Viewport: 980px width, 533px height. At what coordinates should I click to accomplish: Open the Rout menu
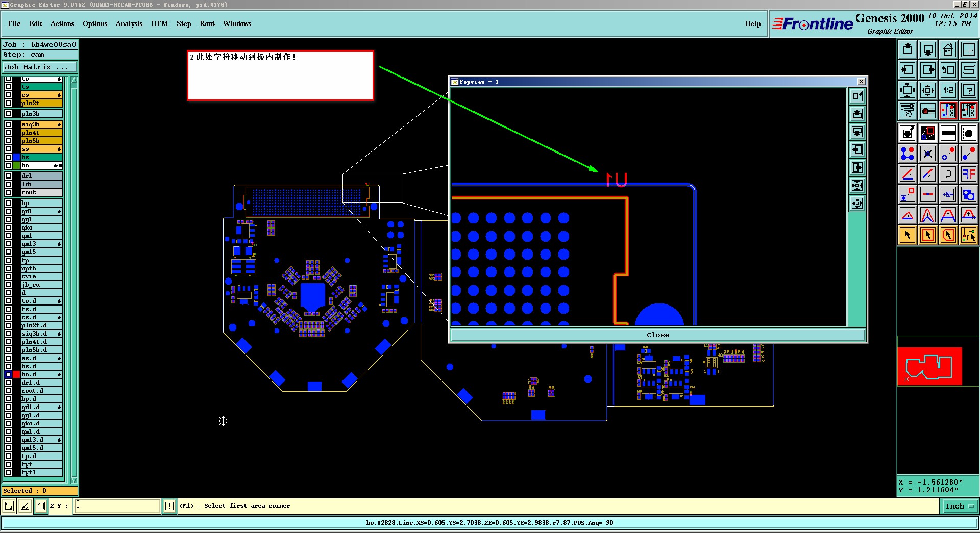(207, 24)
